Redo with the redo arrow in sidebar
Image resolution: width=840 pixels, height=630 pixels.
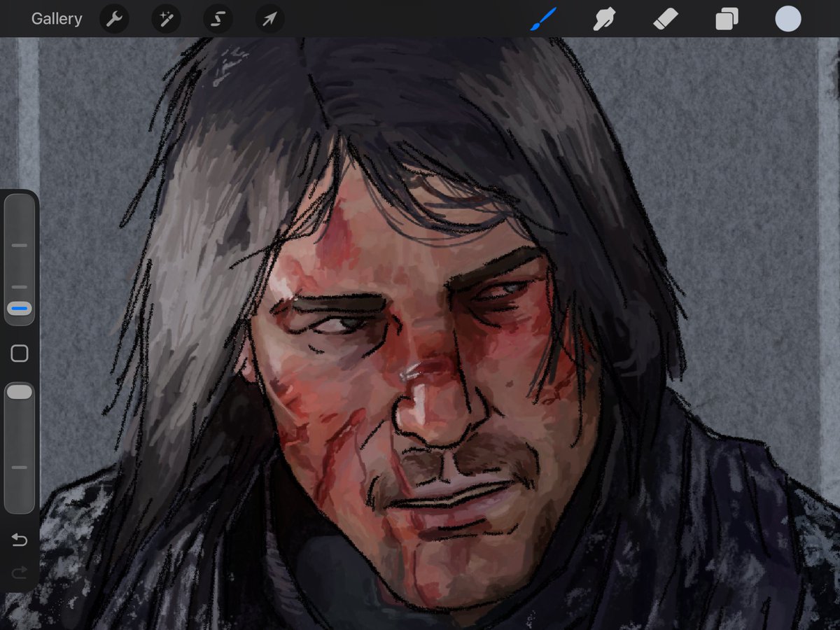tap(20, 573)
